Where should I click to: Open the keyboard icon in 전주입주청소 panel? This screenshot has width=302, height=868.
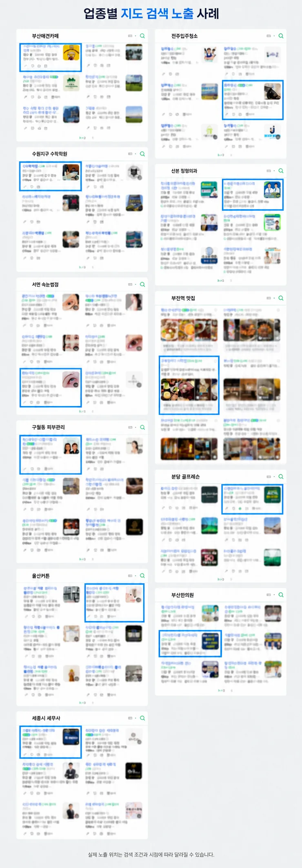click(269, 36)
